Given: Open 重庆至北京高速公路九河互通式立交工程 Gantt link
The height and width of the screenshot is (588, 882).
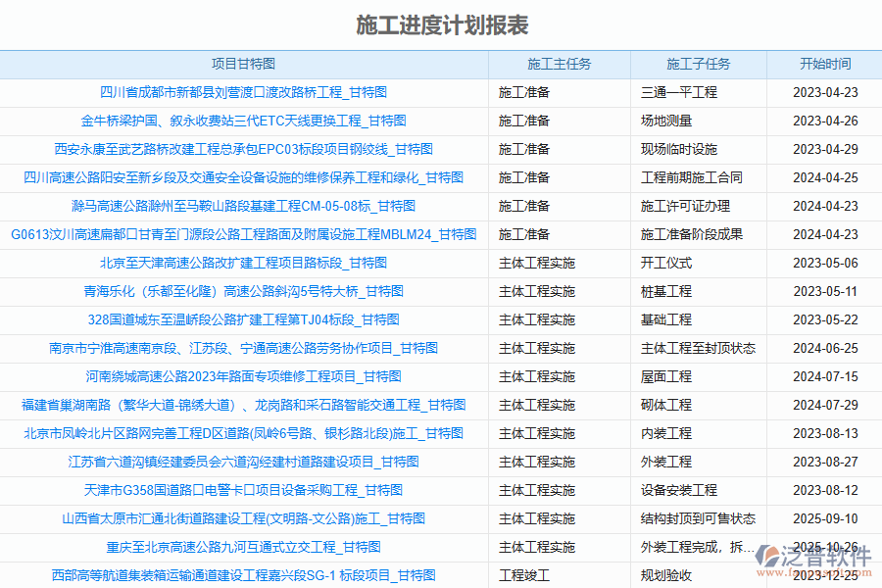Looking at the screenshot, I should (245, 548).
